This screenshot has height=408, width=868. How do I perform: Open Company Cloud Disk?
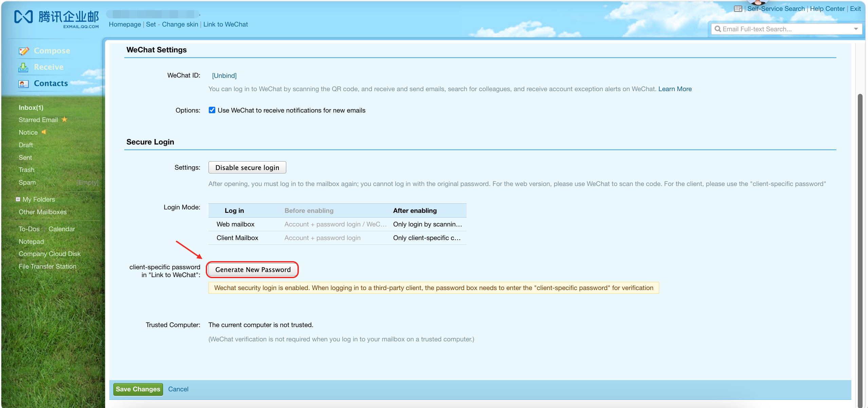coord(50,254)
